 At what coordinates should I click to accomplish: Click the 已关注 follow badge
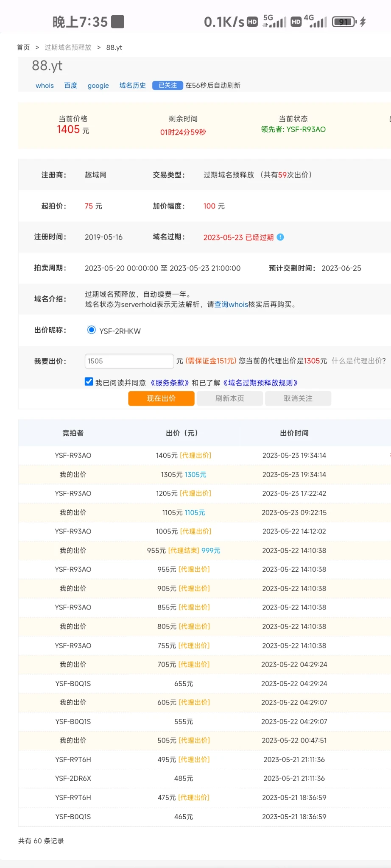point(168,85)
